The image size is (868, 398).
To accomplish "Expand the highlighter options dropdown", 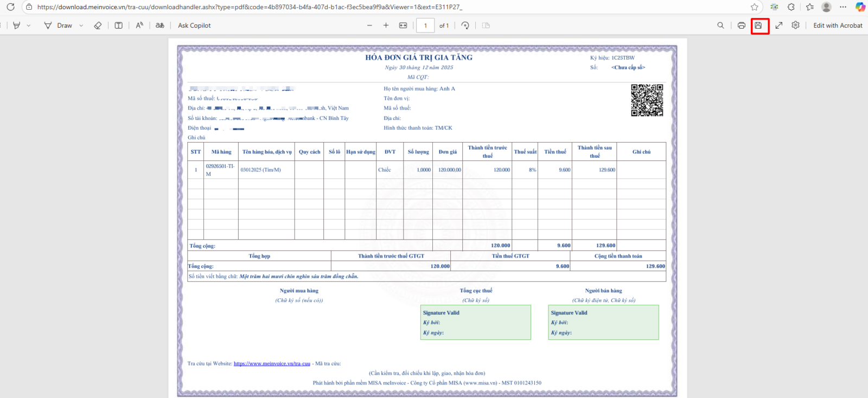I will coord(29,25).
